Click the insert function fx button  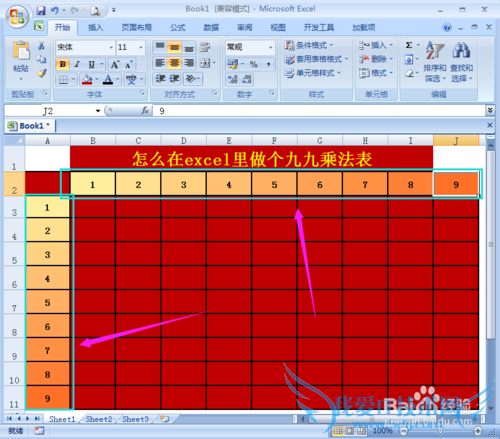click(145, 110)
